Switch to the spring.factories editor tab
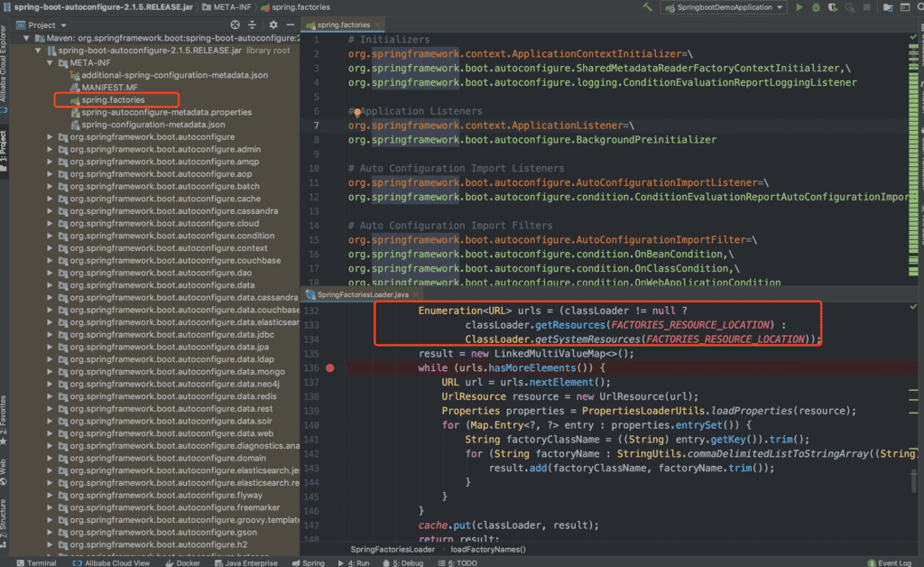This screenshot has width=924, height=567. click(343, 24)
